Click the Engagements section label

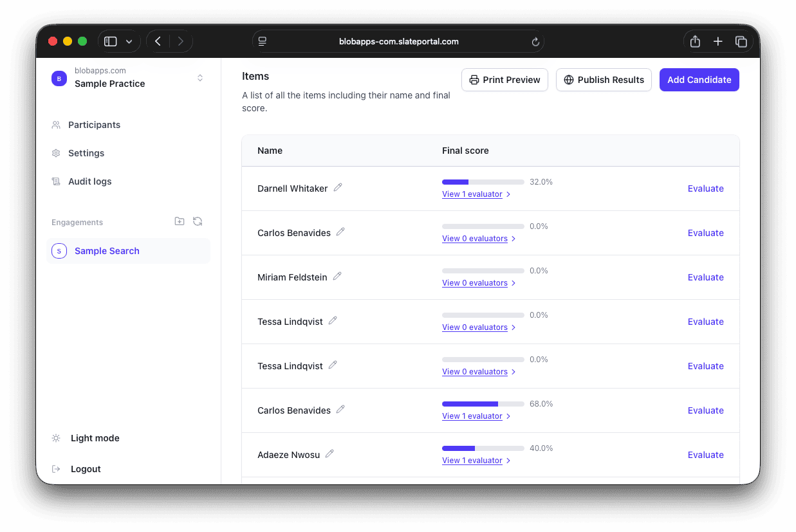pos(77,222)
